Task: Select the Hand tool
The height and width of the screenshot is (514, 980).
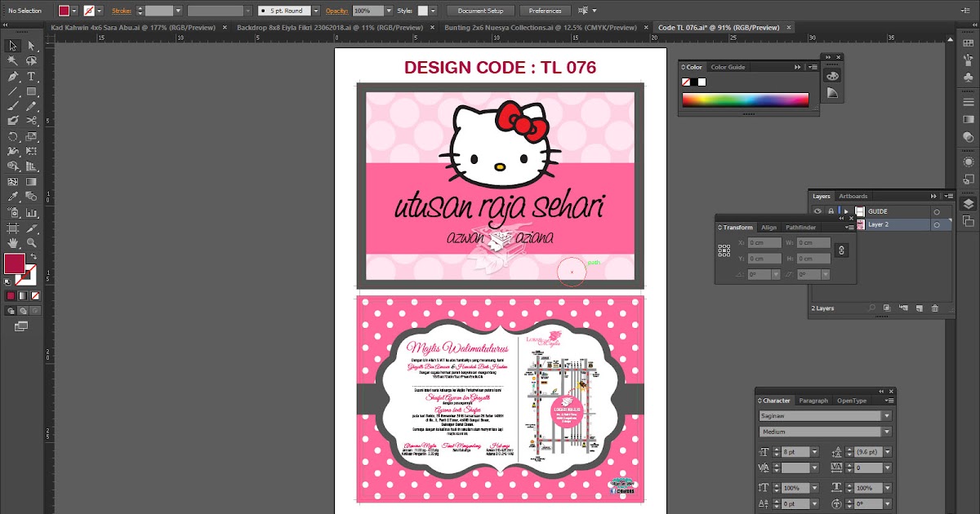Action: coord(13,242)
